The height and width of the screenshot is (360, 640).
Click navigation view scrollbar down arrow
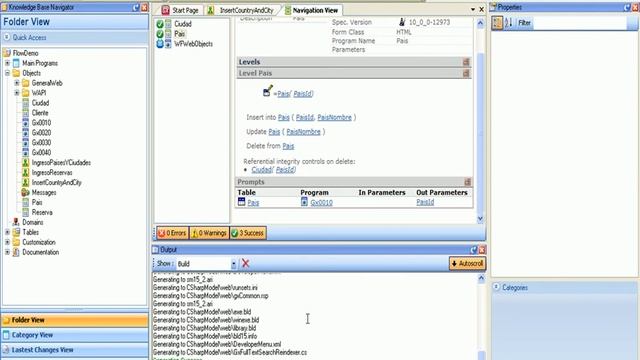[480, 219]
